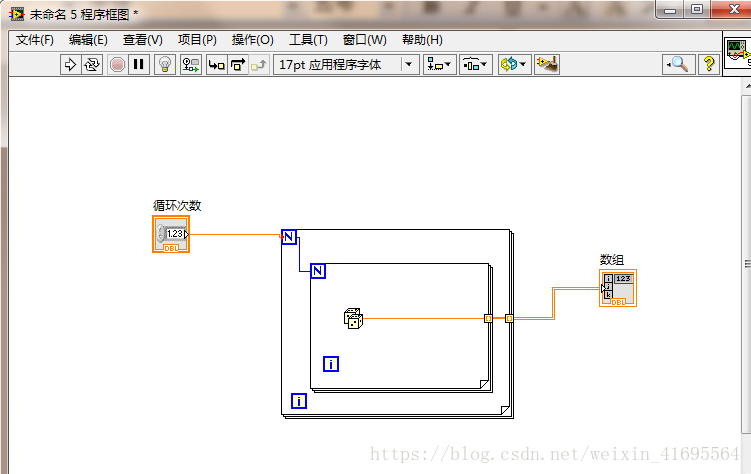The image size is (751, 474).
Task: Open the 操作(O) menu
Action: tap(252, 40)
